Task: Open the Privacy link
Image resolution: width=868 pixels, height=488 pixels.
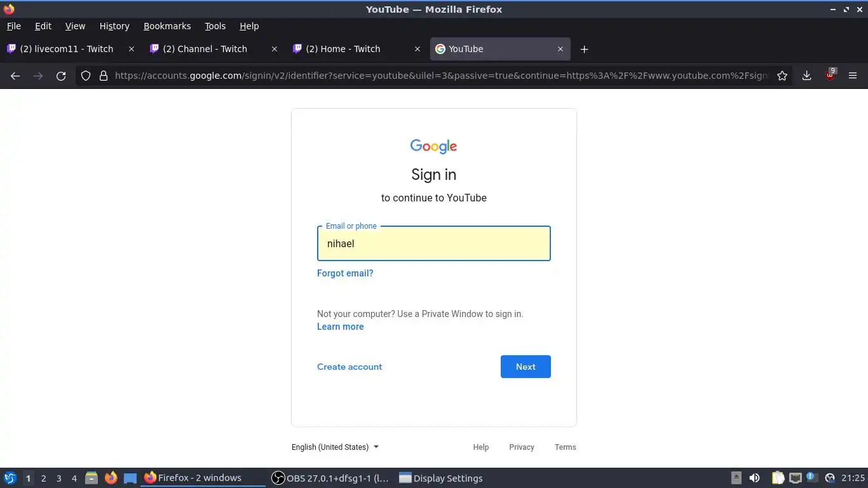Action: click(x=522, y=447)
